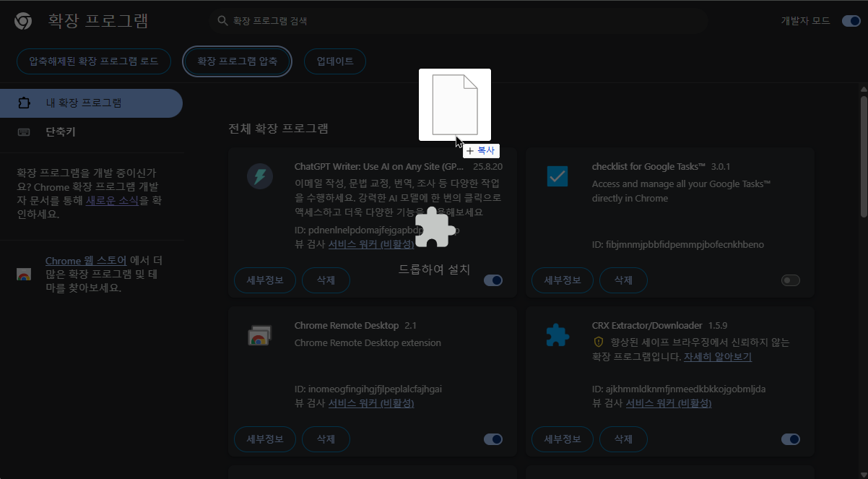Click 자세히 알아보기 link on CRX Extractor
The width and height of the screenshot is (868, 479).
click(x=718, y=357)
